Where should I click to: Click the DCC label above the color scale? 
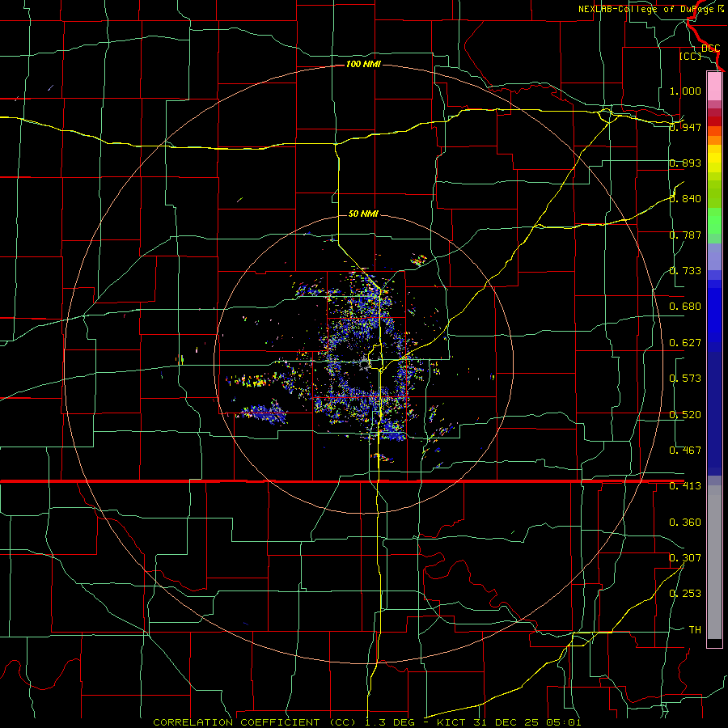[x=711, y=48]
